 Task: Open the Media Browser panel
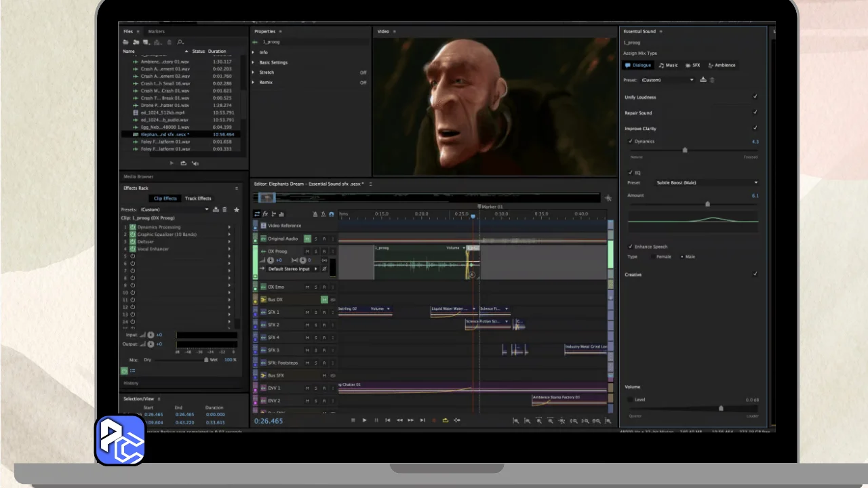point(138,177)
